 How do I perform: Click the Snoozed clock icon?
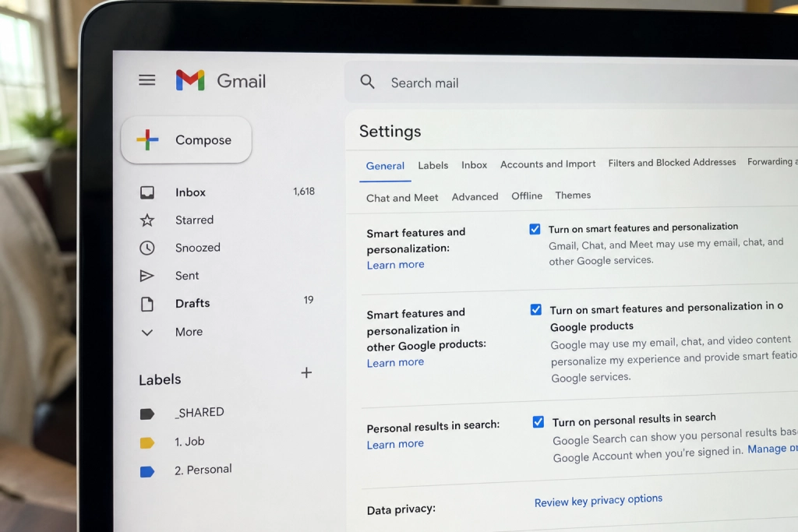click(x=147, y=248)
